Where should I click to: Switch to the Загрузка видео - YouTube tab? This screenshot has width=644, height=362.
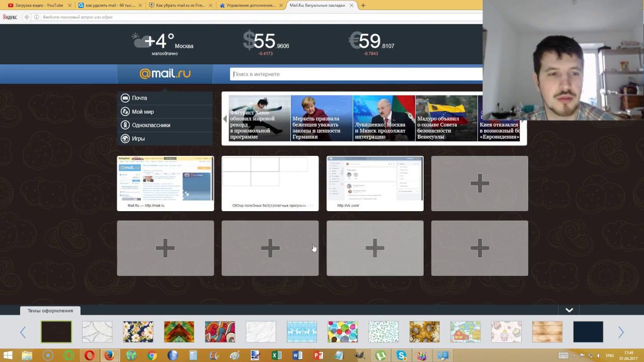coord(39,6)
